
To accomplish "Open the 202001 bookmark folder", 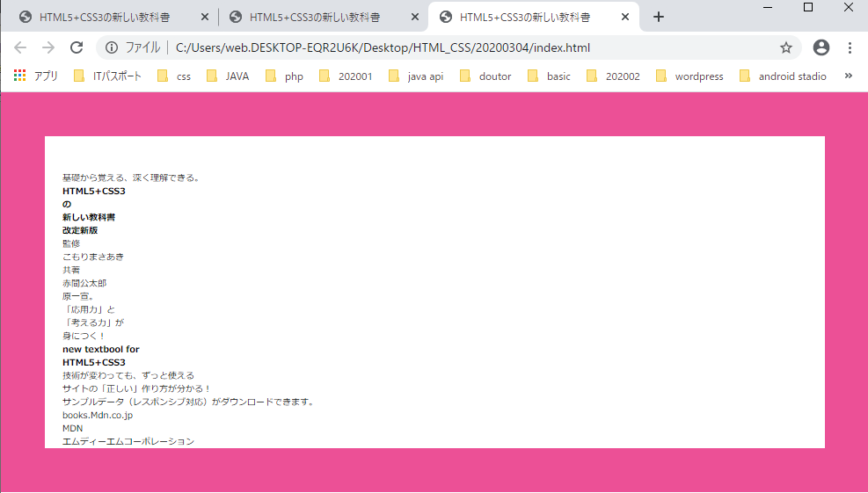I will coord(346,76).
